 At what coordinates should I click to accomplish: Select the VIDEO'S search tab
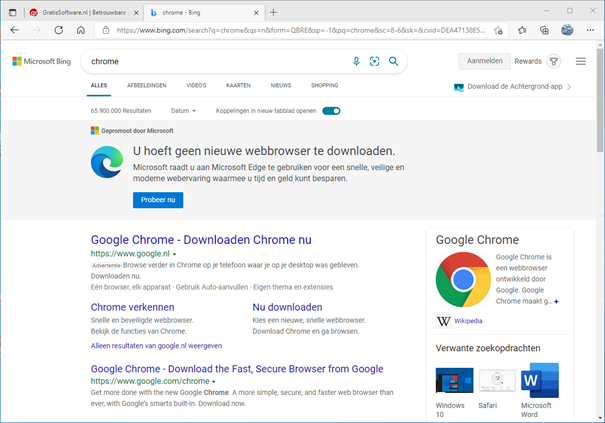[196, 85]
